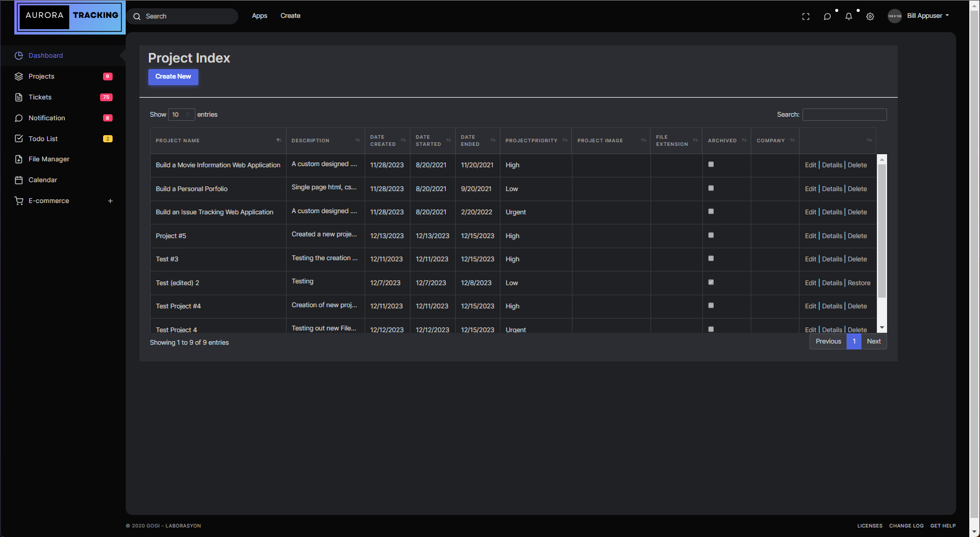This screenshot has height=537, width=980.
Task: Select Todo List in sidebar
Action: coord(43,139)
